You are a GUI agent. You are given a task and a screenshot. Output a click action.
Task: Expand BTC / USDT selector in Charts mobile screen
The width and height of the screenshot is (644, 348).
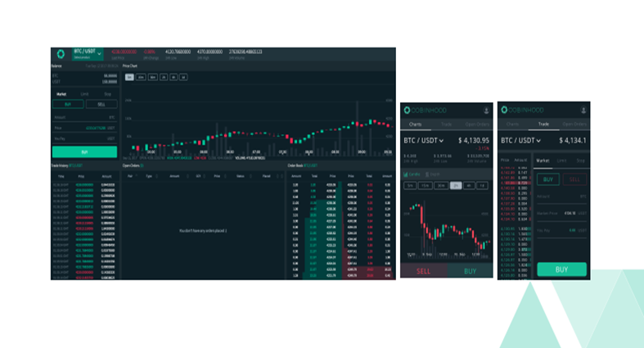pos(423,141)
